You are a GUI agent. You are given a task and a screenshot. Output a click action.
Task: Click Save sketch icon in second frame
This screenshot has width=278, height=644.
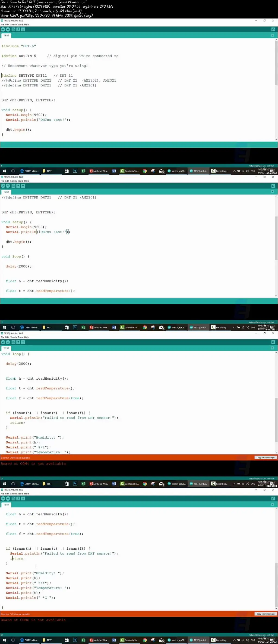[x=23, y=186]
